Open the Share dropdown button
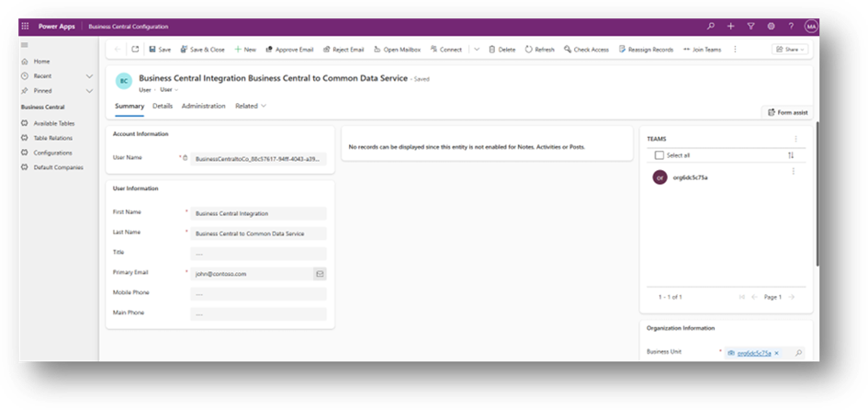The height and width of the screenshot is (410, 868). click(791, 50)
